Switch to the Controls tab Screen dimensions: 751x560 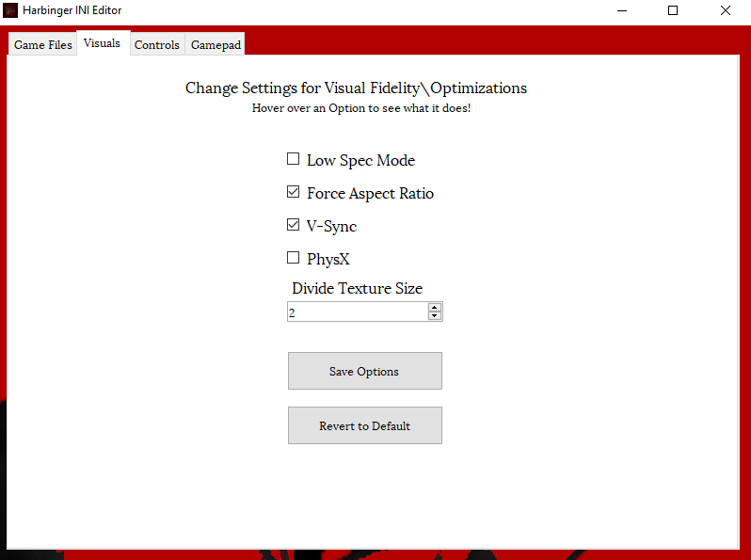coord(157,44)
